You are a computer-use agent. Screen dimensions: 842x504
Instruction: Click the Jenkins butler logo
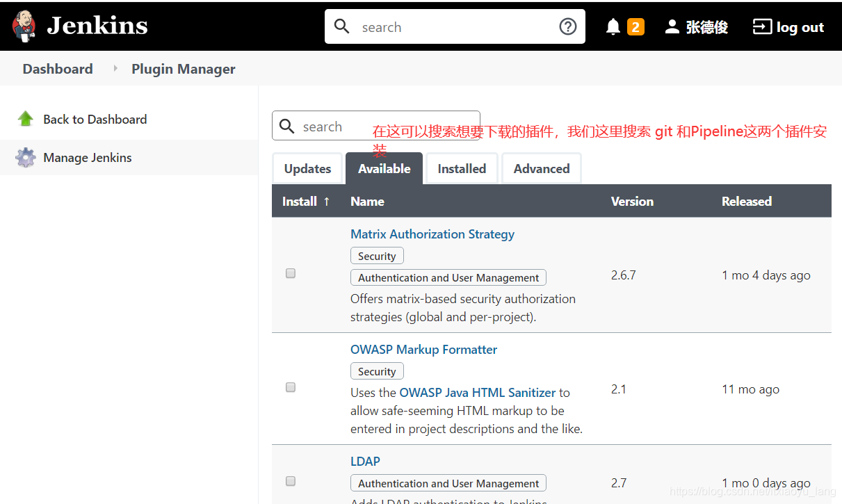coord(24,26)
